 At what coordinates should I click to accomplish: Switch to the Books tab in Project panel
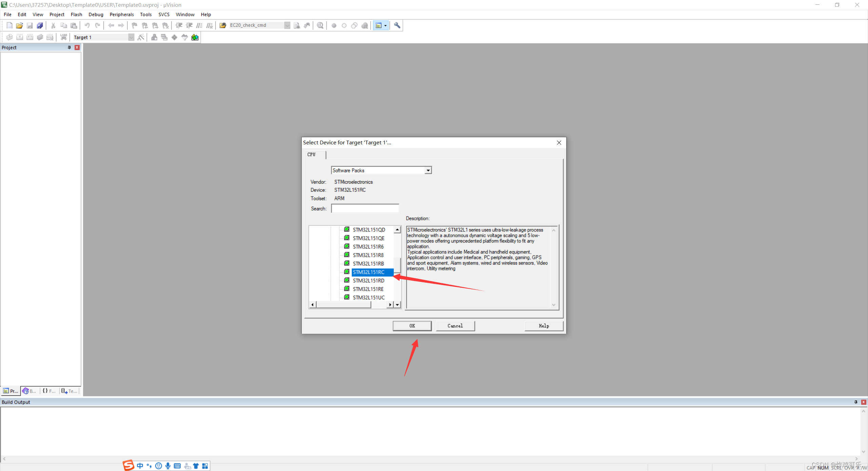click(29, 391)
